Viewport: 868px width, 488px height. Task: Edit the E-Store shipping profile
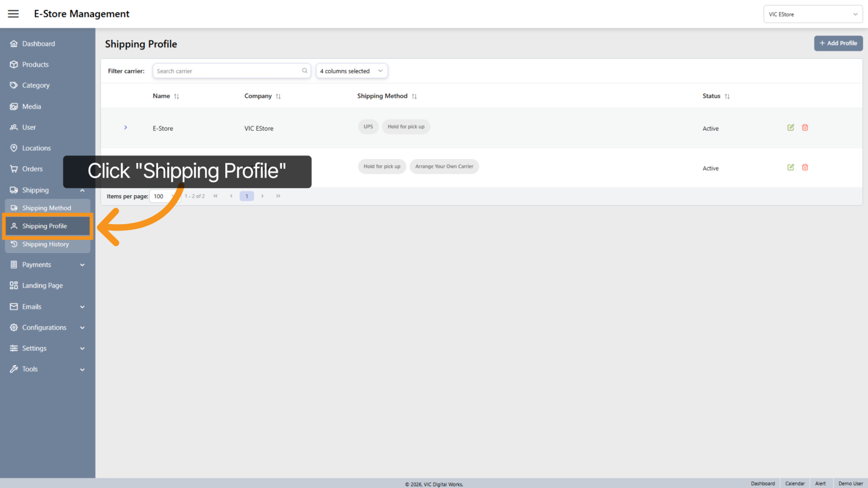click(791, 128)
